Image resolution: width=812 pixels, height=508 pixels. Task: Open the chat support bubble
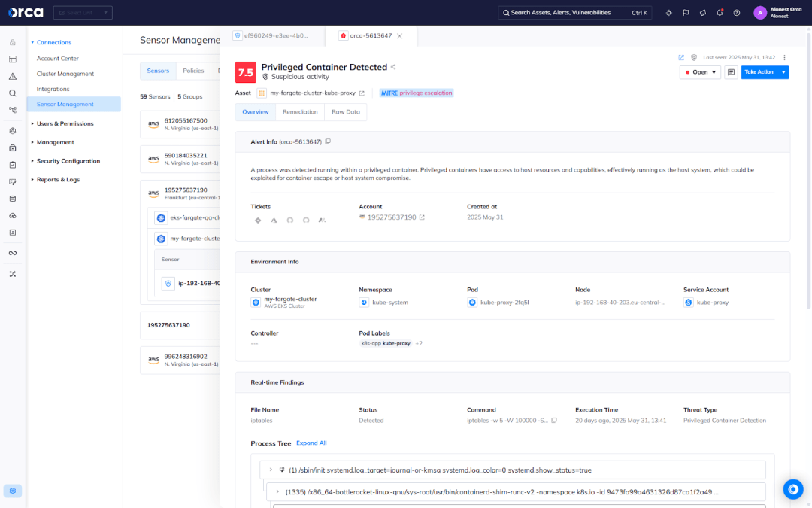click(793, 489)
